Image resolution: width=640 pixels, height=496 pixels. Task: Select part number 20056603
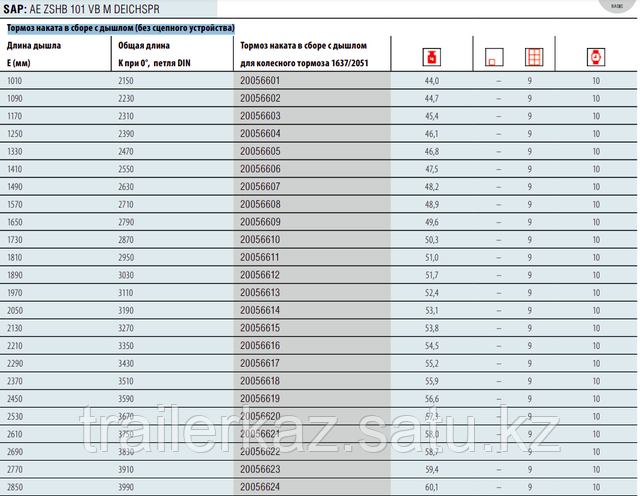tap(260, 116)
